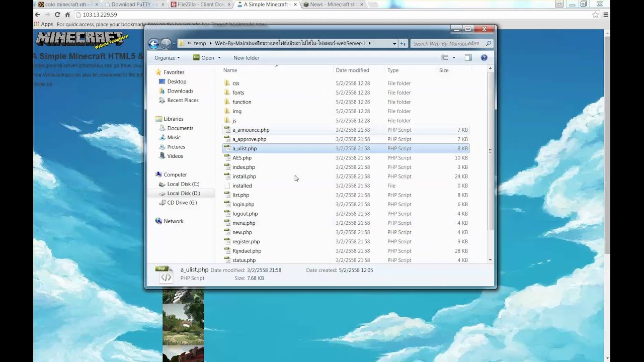Select the AES.php file icon
Screen dimensions: 644x362
click(x=227, y=157)
